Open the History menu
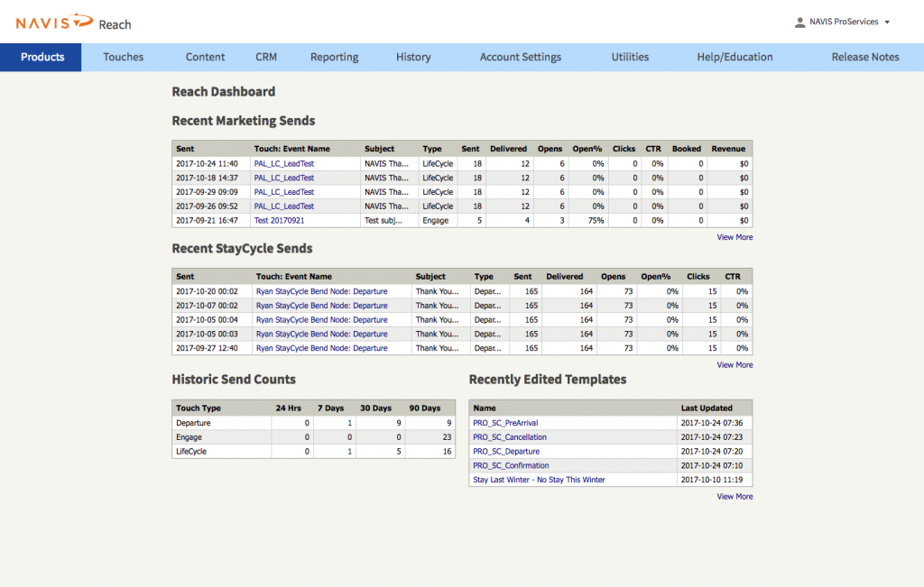The height and width of the screenshot is (587, 924). [x=413, y=57]
